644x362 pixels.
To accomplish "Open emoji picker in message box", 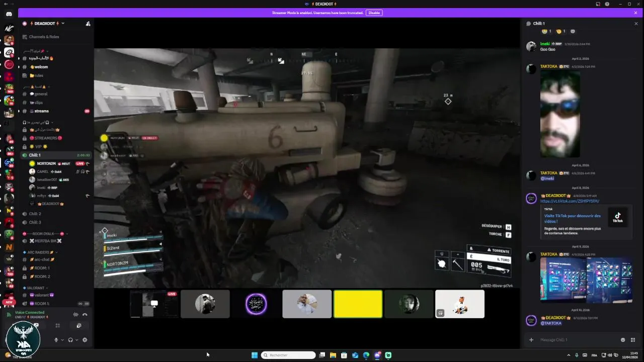I will (x=623, y=340).
